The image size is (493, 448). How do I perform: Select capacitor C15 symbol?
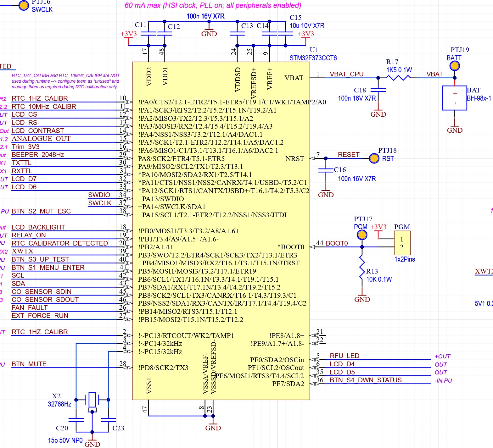tap(286, 34)
